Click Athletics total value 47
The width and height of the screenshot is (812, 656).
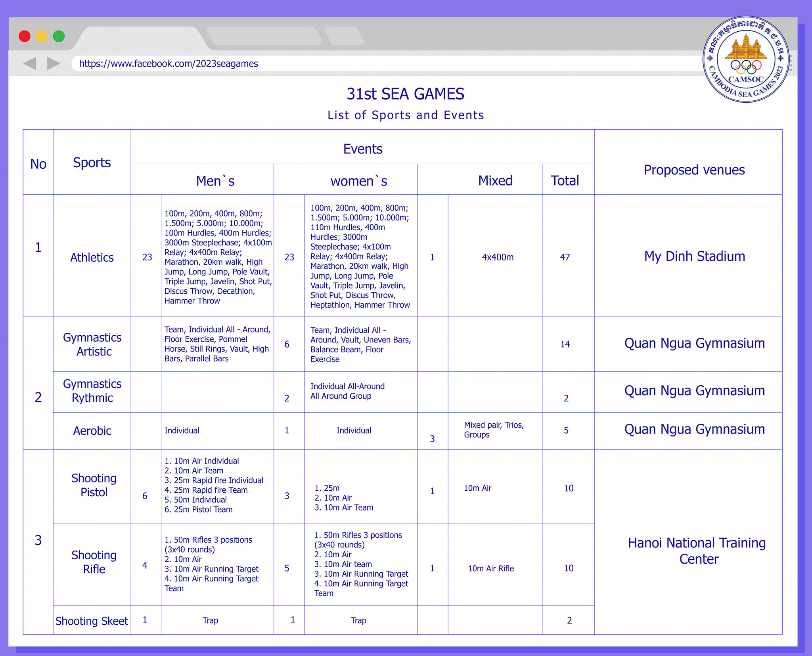pyautogui.click(x=565, y=257)
